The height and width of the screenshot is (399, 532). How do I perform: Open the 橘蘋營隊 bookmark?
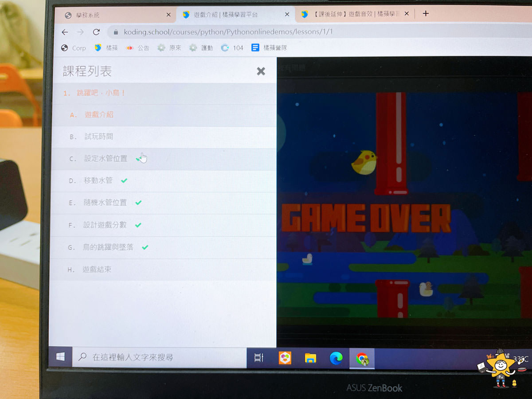pyautogui.click(x=269, y=48)
